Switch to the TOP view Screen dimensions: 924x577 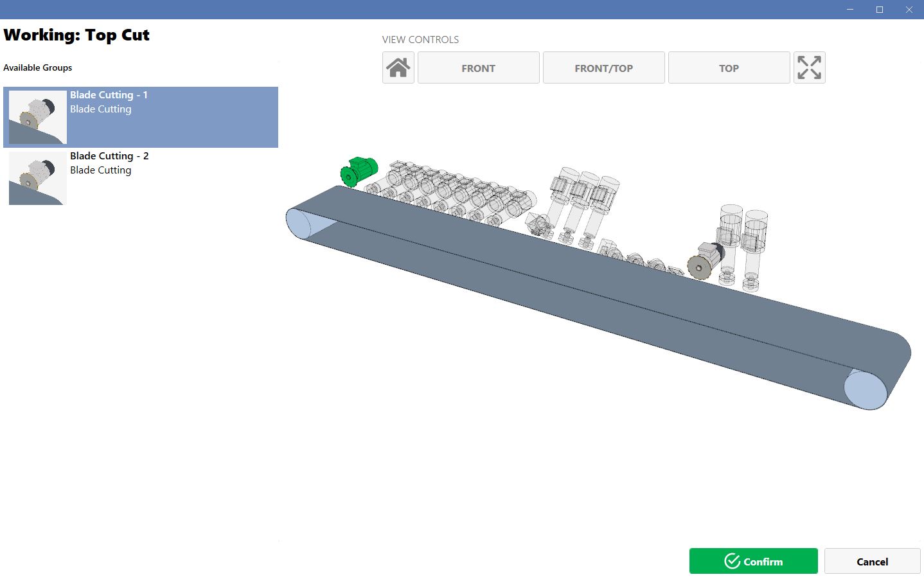tap(729, 67)
